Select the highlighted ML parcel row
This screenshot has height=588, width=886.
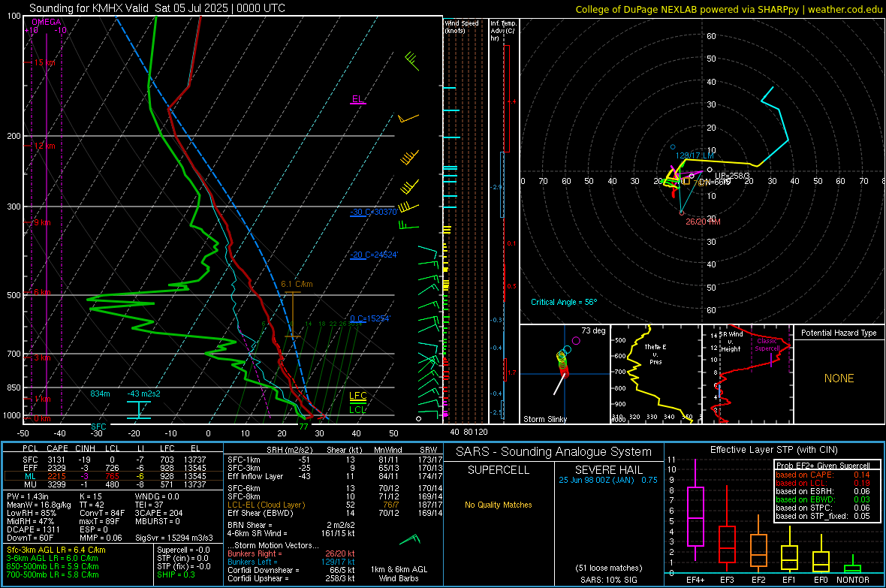point(113,476)
